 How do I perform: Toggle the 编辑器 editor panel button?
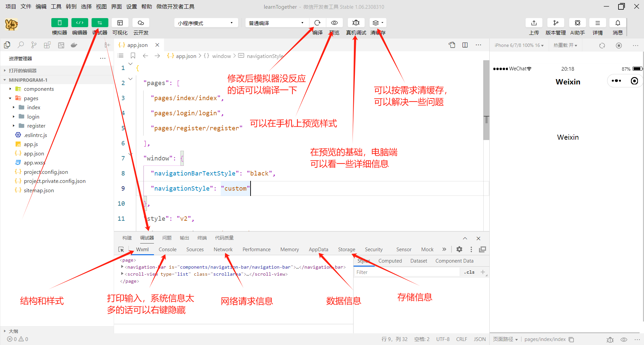pyautogui.click(x=79, y=23)
